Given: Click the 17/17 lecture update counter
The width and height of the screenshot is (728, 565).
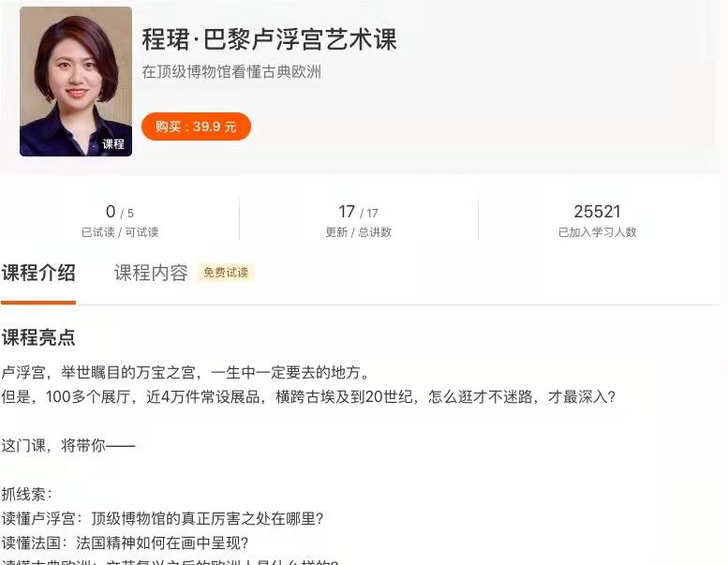Looking at the screenshot, I should (x=358, y=212).
